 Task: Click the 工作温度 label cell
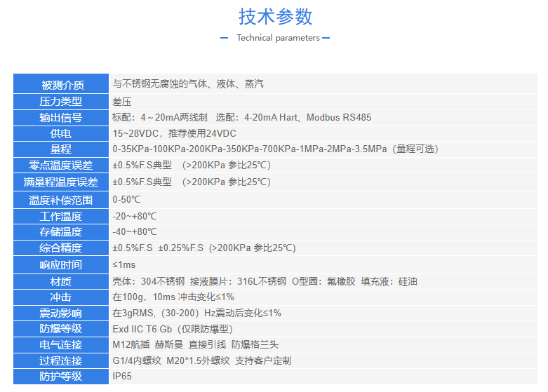coord(61,216)
